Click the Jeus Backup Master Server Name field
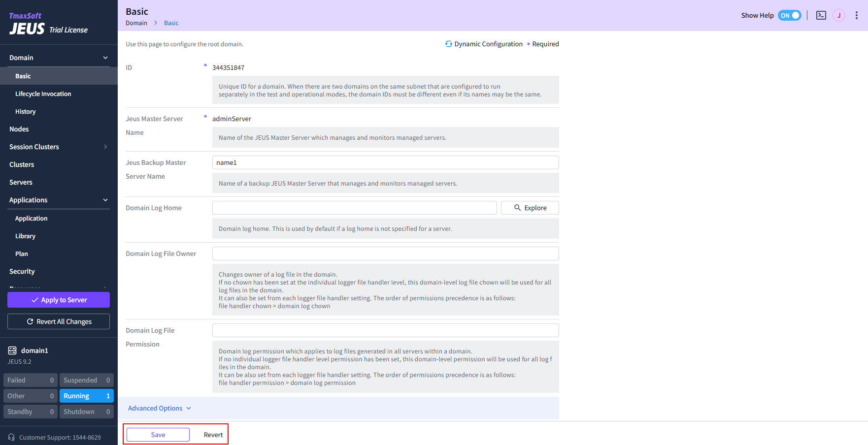The image size is (868, 445). tap(385, 162)
